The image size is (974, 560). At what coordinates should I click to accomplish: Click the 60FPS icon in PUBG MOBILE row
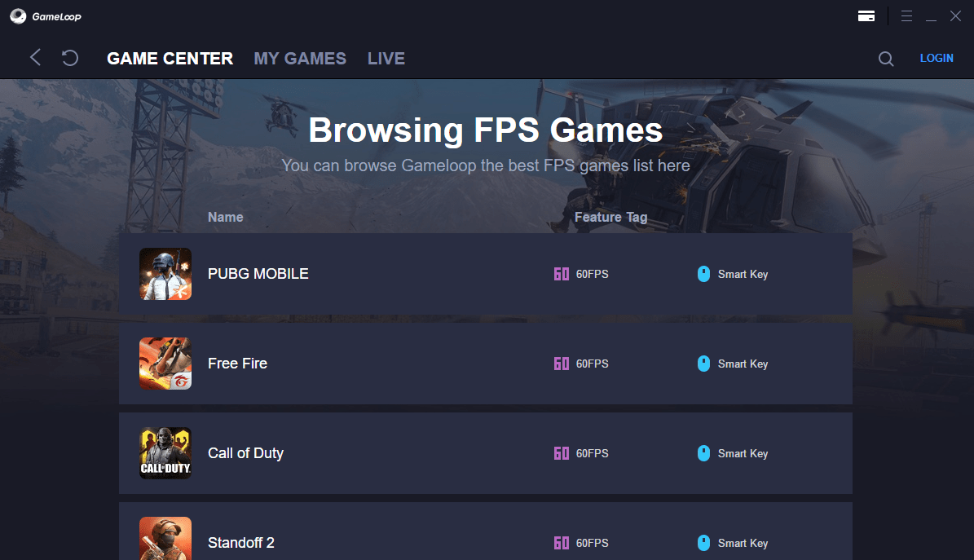pos(561,274)
